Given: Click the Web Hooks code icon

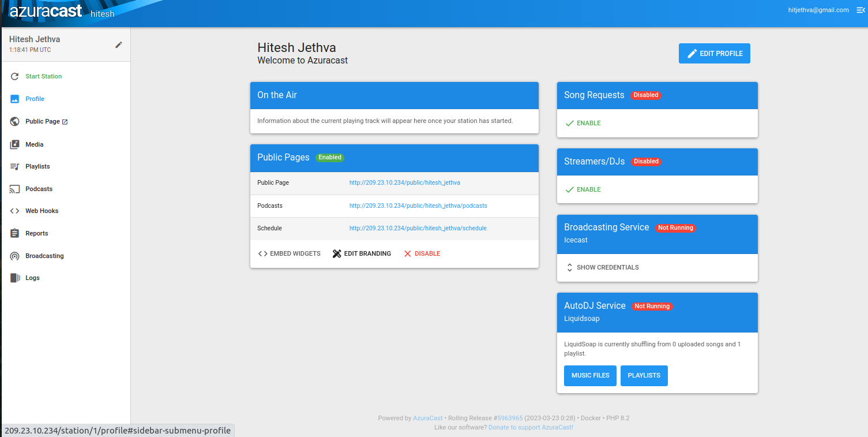Looking at the screenshot, I should [x=15, y=211].
